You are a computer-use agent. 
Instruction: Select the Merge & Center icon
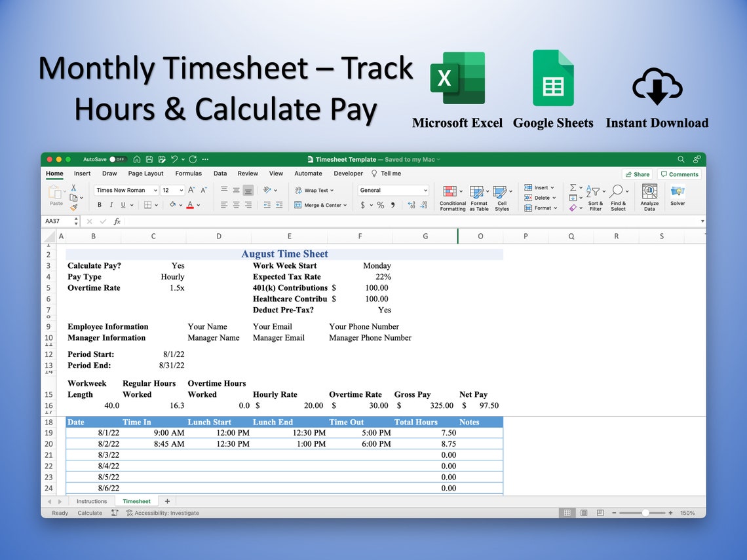[297, 205]
